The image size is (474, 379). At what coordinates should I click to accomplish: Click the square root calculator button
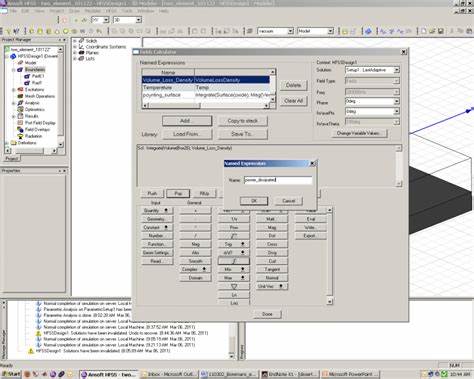point(234,236)
